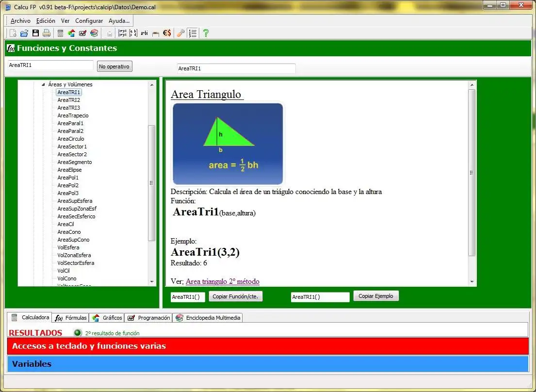Viewport: 536px width, 392px height.
Task: Click the triangle area formula image
Action: 227,144
